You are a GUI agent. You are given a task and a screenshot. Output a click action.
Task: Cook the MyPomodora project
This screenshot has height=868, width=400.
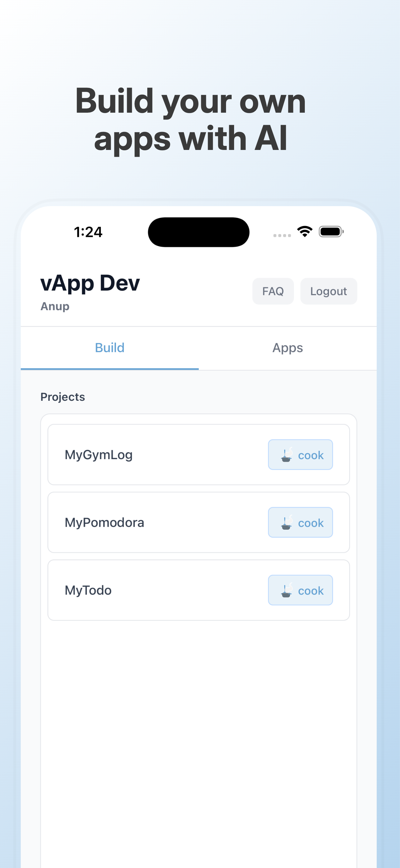click(300, 522)
